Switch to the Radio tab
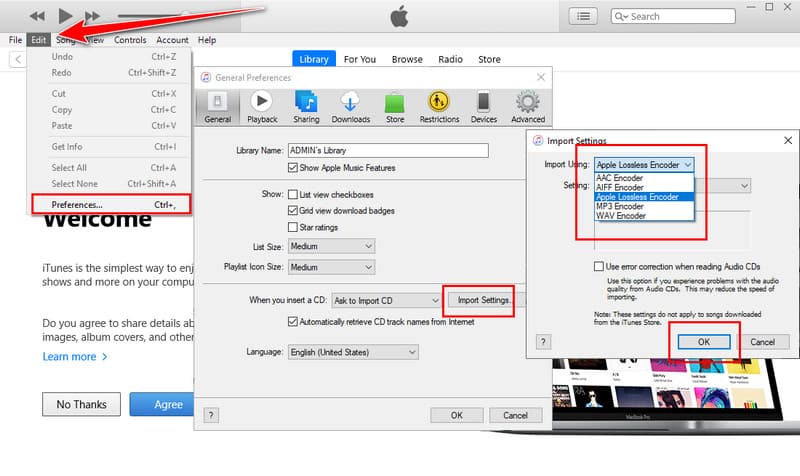The image size is (800, 476). tap(451, 59)
